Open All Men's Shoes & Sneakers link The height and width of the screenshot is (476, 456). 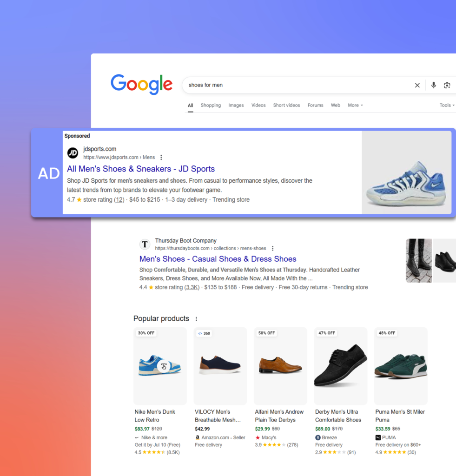pos(141,169)
